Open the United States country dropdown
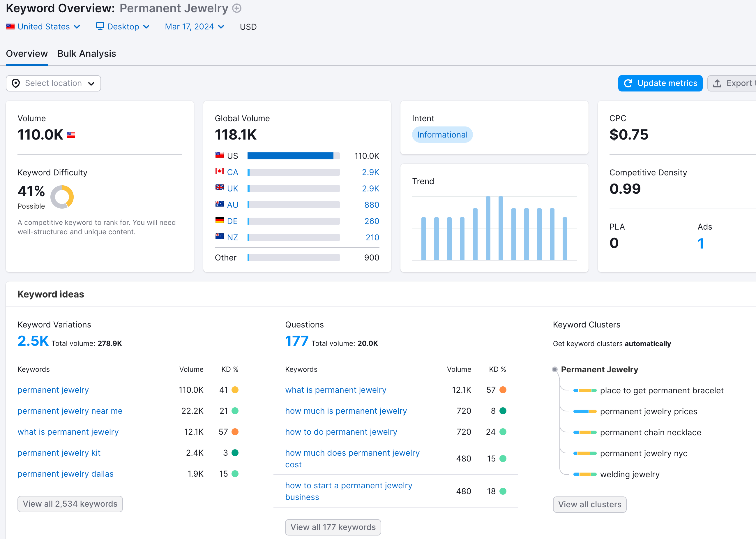This screenshot has height=539, width=756. (43, 27)
